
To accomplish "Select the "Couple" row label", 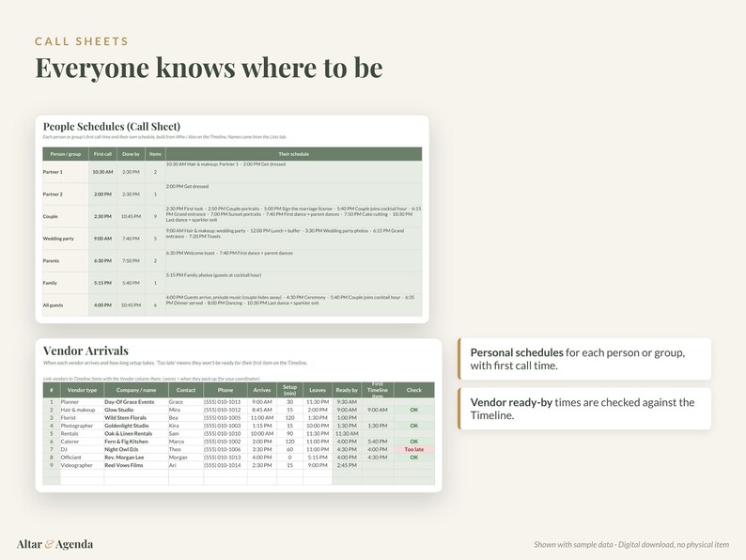I will coord(51,216).
